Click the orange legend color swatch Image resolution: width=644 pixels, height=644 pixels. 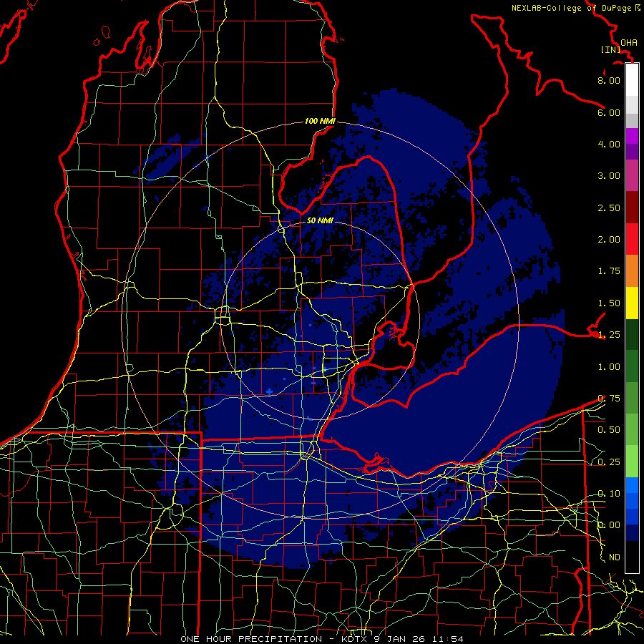click(632, 271)
